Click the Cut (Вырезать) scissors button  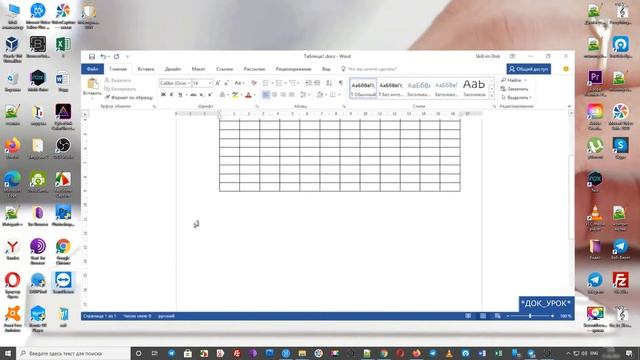(118, 80)
